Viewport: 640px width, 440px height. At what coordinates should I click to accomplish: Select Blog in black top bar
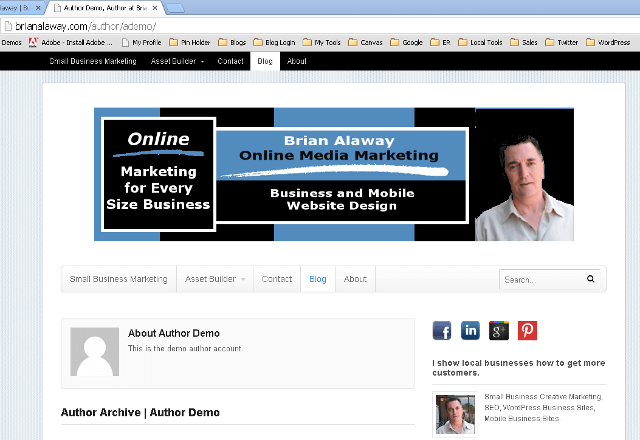click(265, 61)
